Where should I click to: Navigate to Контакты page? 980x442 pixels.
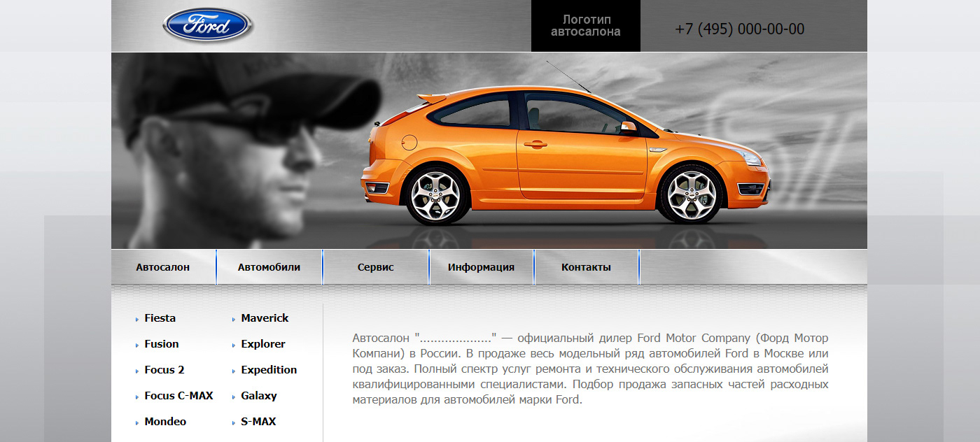pyautogui.click(x=586, y=267)
